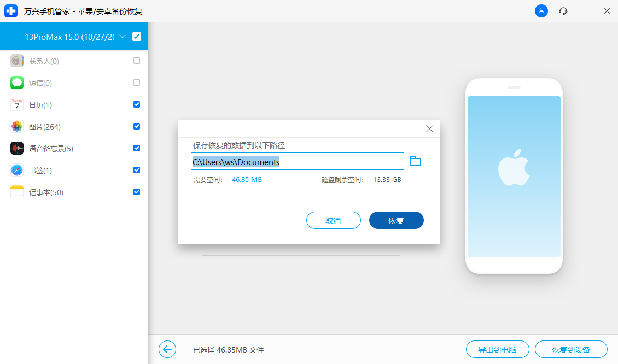Select the 日历 calendar icon

[16, 104]
